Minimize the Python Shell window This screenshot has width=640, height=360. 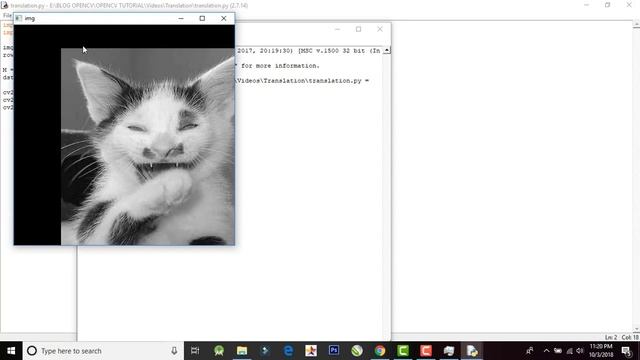337,29
